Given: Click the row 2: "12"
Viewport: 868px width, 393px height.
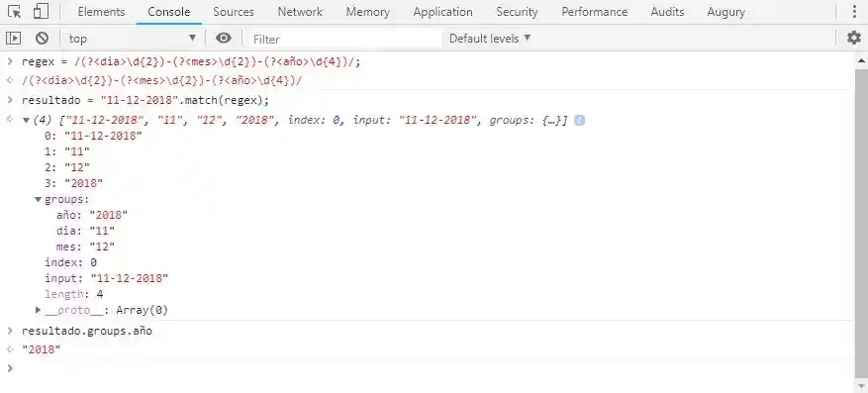Looking at the screenshot, I should (67, 167).
